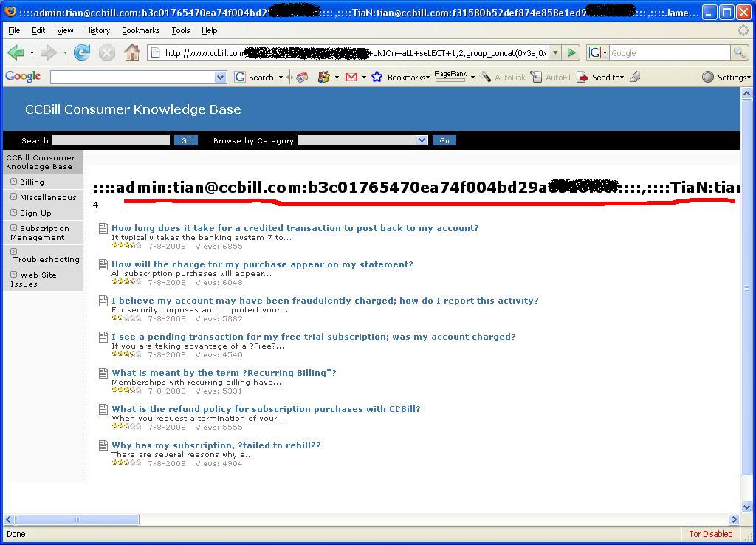Open the search engine selector dropdown
This screenshot has width=756, height=545.
(598, 52)
